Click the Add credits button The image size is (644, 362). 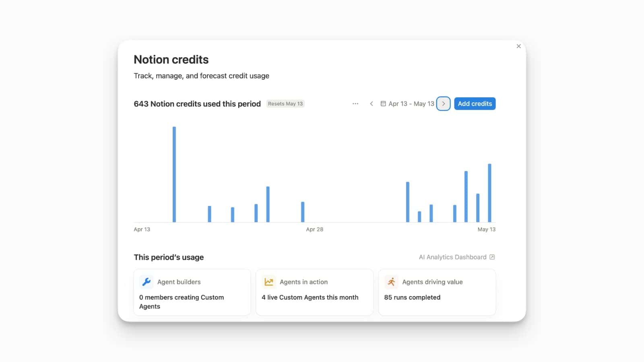click(x=475, y=104)
